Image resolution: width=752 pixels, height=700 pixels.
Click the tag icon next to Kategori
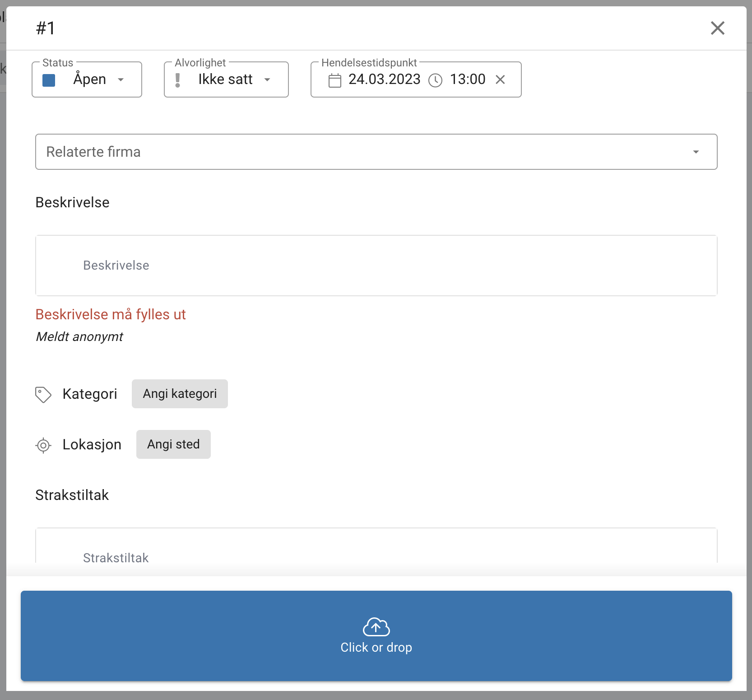(43, 394)
